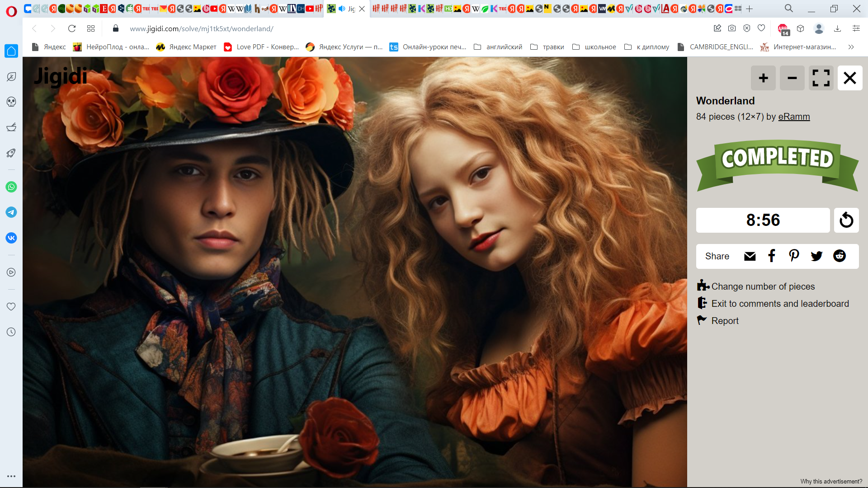The height and width of the screenshot is (488, 868).
Task: Share puzzle via email icon
Action: [x=750, y=256]
